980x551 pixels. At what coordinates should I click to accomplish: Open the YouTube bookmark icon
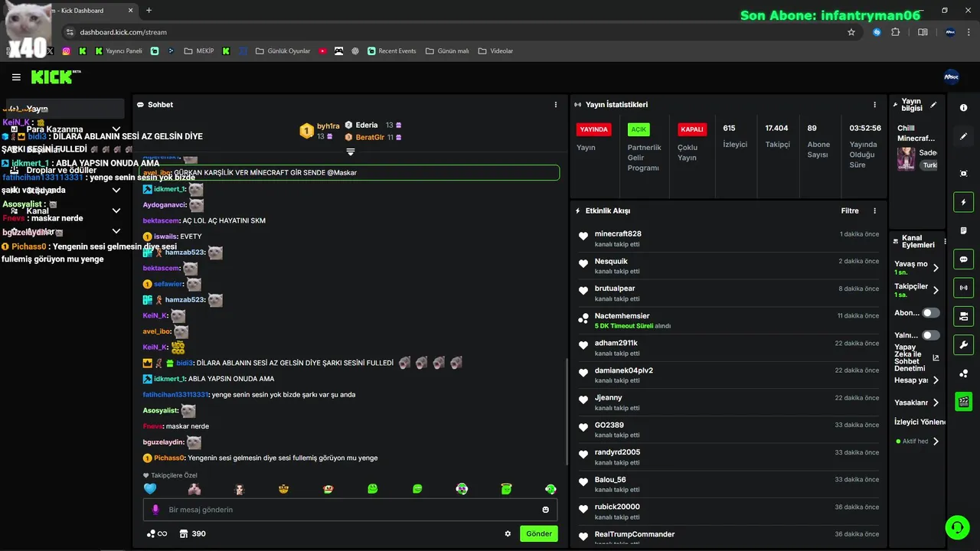(323, 51)
